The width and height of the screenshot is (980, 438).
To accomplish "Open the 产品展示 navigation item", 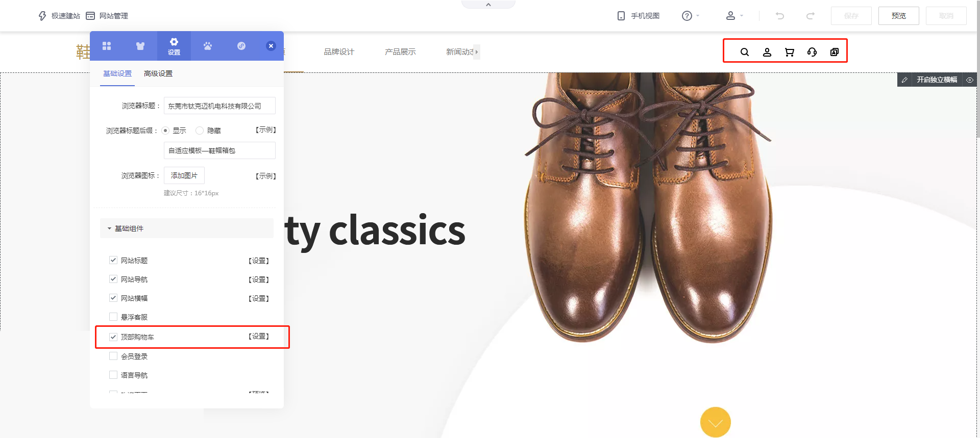I will (400, 52).
